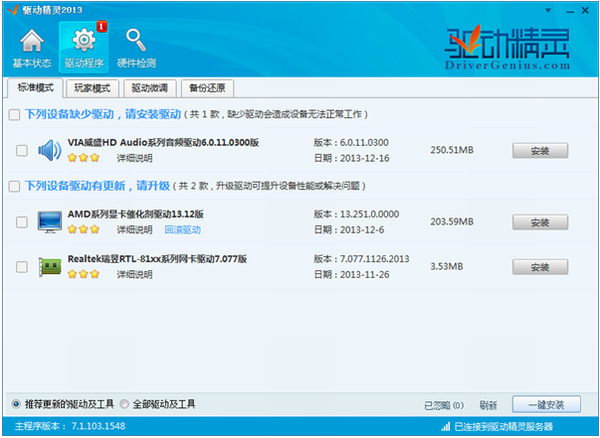The height and width of the screenshot is (438, 600).
Task: Click the network card icon for Realtek driver
Action: 50,267
